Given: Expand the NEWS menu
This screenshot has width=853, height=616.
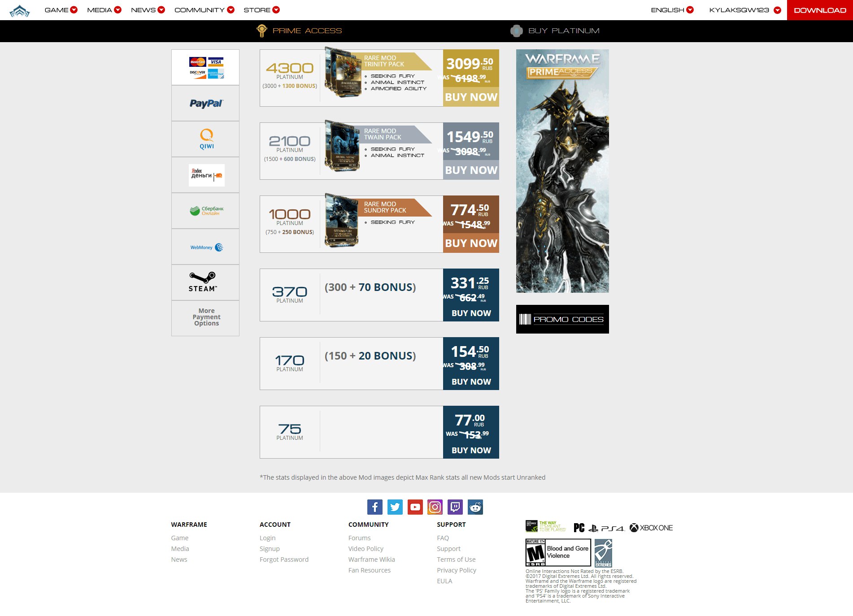Looking at the screenshot, I should tap(148, 10).
